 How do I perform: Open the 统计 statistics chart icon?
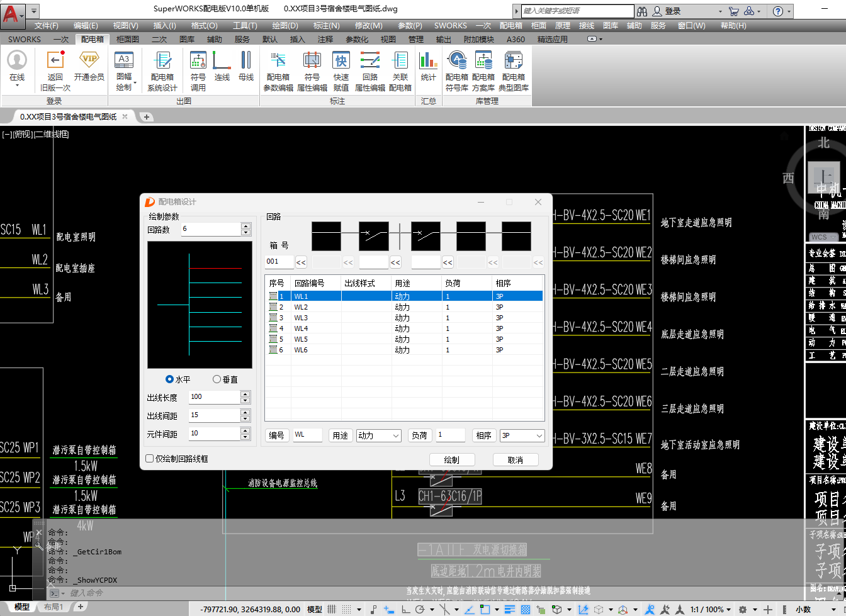click(428, 61)
